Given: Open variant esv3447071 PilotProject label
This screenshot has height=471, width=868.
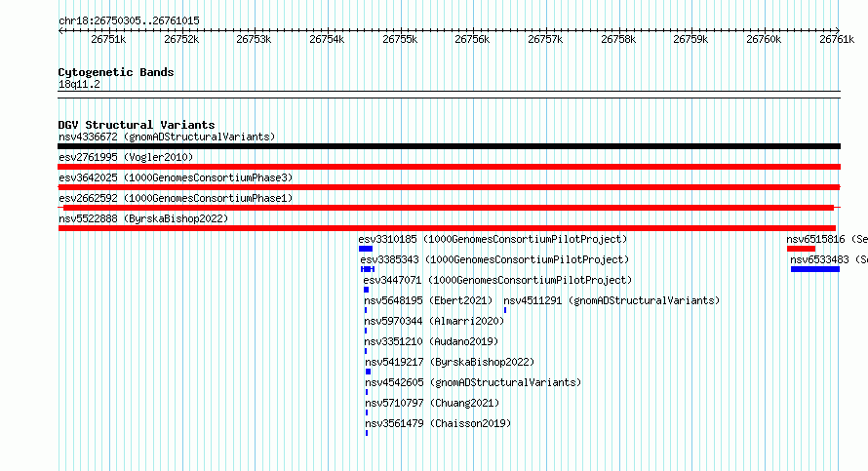Looking at the screenshot, I should [497, 280].
